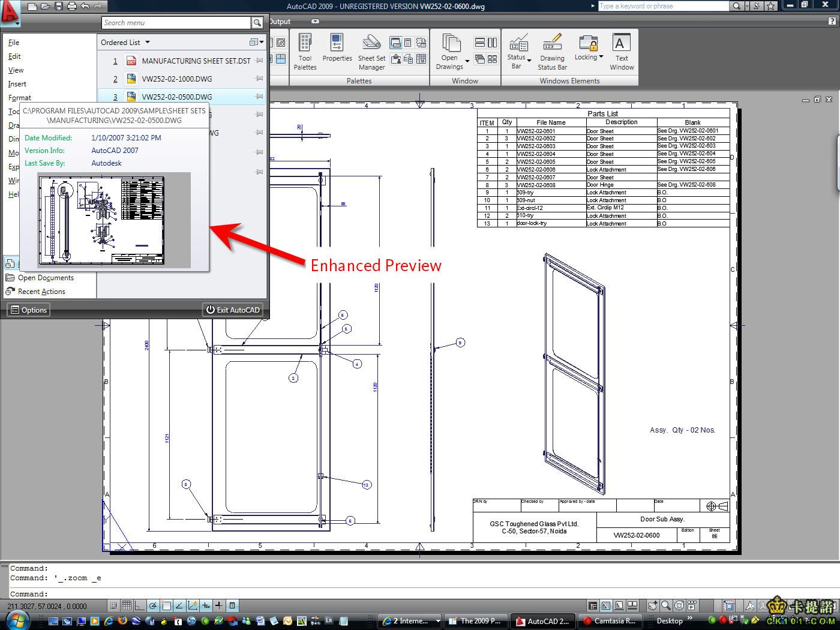Click the InfoCenter keyword search box
This screenshot has height=630, width=840.
click(664, 6)
